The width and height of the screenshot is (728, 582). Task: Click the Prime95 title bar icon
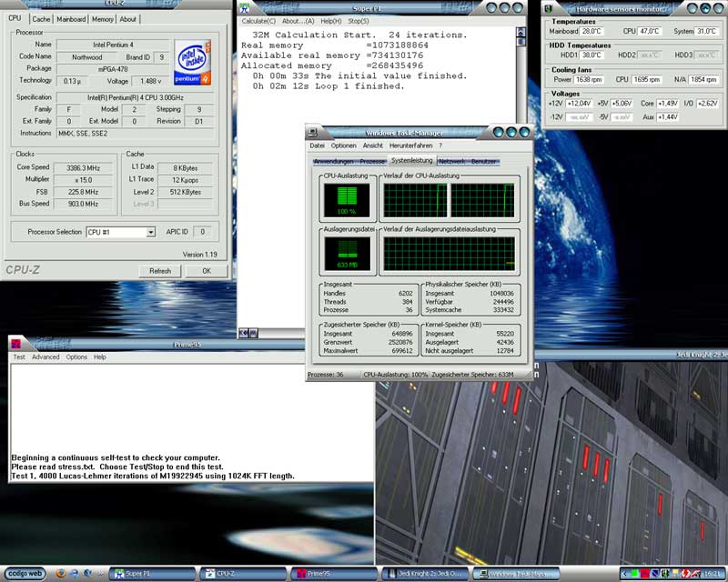point(16,344)
